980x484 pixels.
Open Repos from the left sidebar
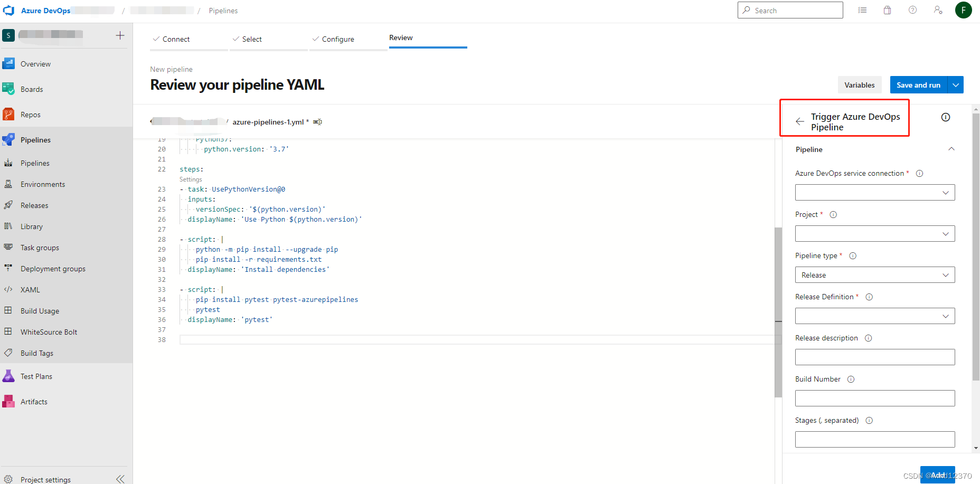click(30, 114)
